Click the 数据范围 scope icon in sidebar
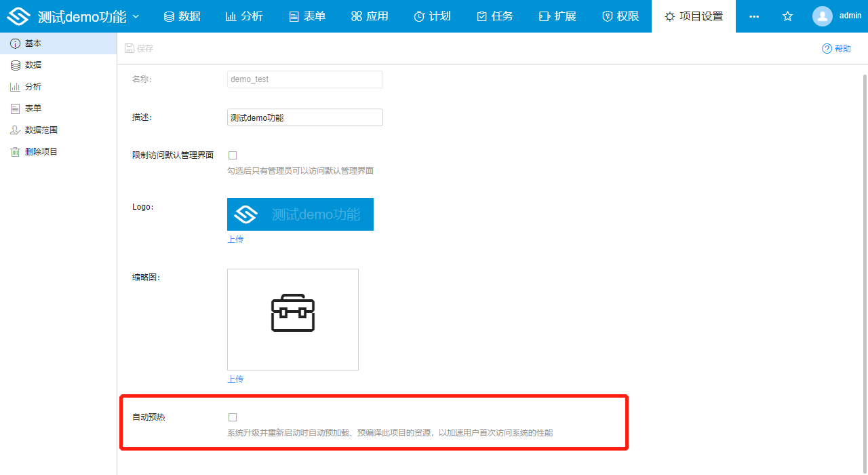This screenshot has width=868, height=475. [15, 130]
